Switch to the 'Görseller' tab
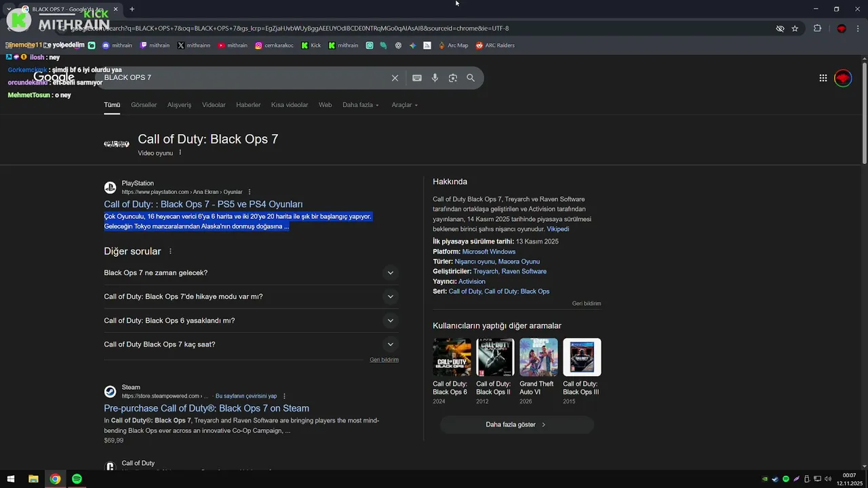Screen dimensions: 868x488 (x=144, y=105)
